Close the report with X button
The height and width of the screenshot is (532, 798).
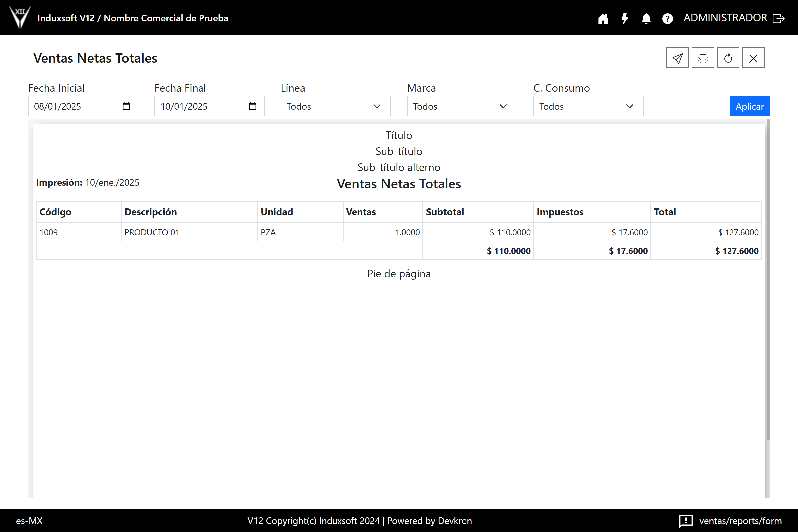pos(753,58)
